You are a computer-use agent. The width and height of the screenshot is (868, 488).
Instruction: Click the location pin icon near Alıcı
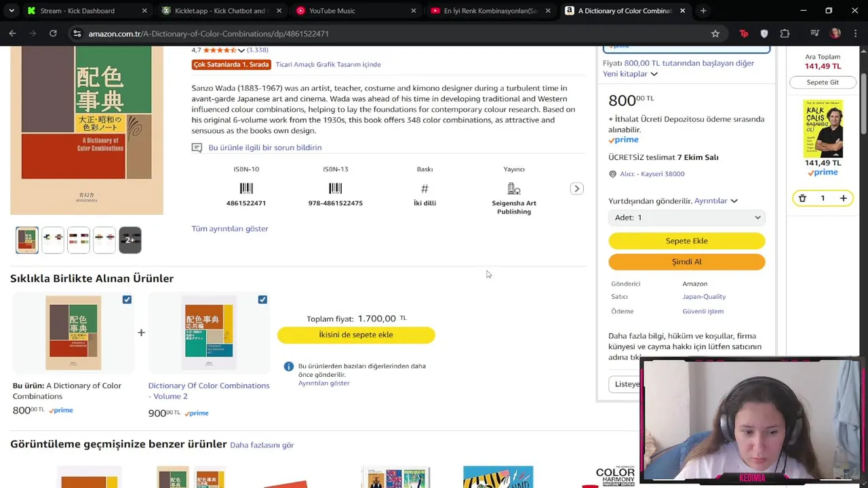click(x=612, y=174)
